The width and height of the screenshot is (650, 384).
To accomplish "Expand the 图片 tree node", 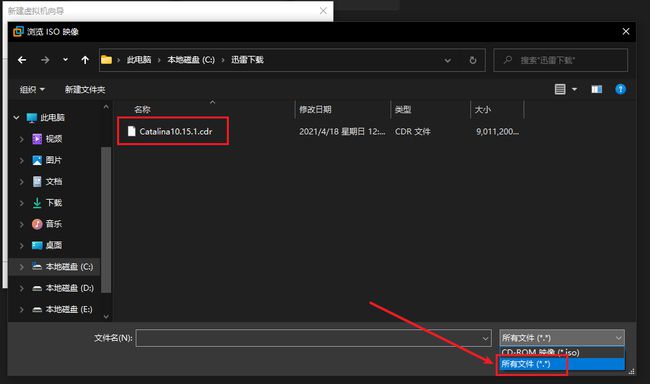I will [x=22, y=160].
